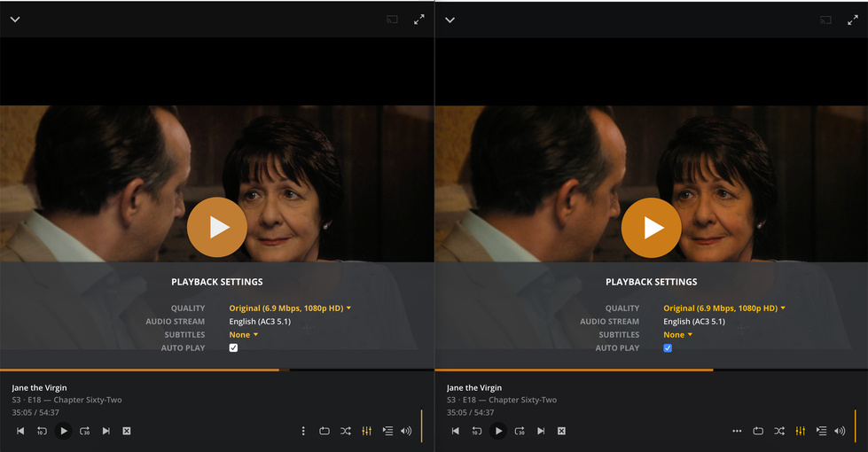The width and height of the screenshot is (868, 452).
Task: Skip to previous item in right player
Action: 455,431
